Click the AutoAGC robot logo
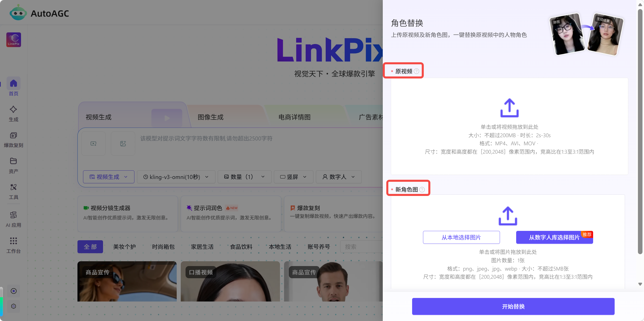The height and width of the screenshot is (321, 644). point(18,13)
